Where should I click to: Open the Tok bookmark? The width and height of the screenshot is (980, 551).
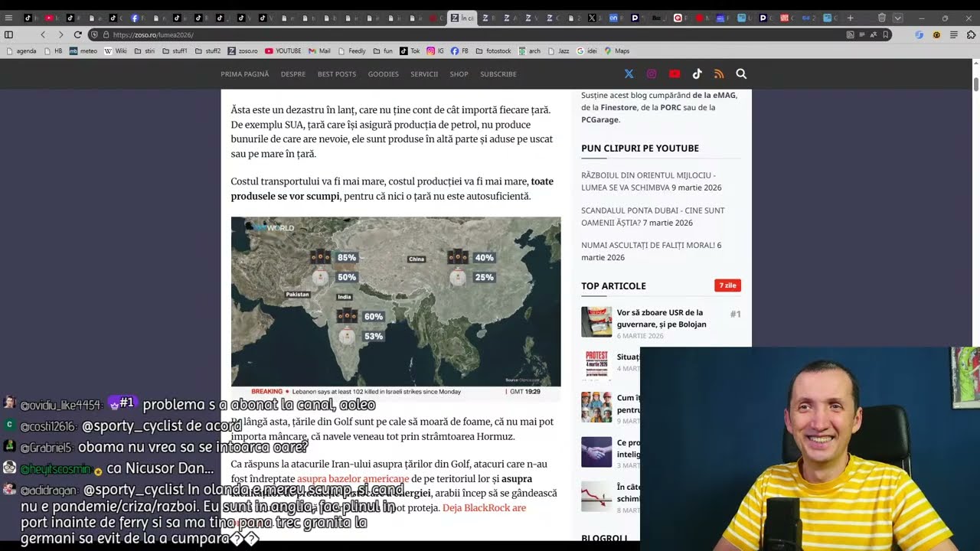pyautogui.click(x=410, y=51)
